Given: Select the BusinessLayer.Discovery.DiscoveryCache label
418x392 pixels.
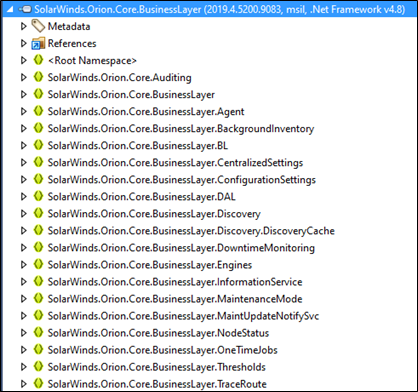Looking at the screenshot, I should pyautogui.click(x=191, y=231).
